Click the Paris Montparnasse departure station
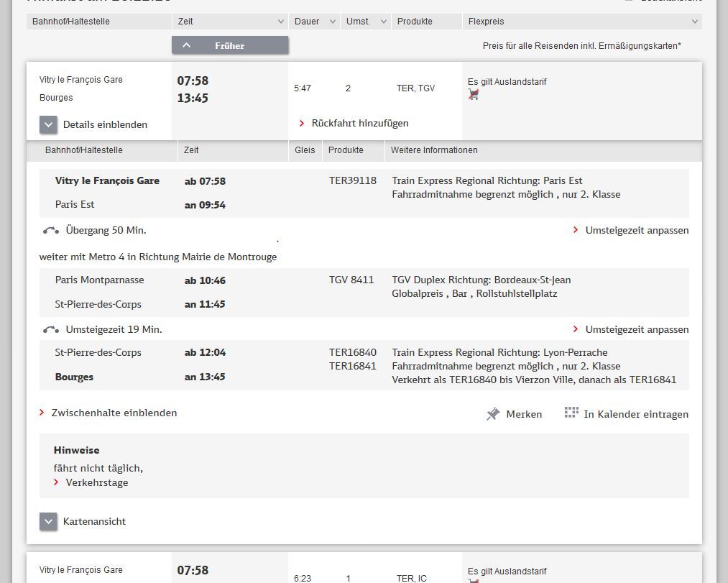This screenshot has width=728, height=583. (x=99, y=280)
